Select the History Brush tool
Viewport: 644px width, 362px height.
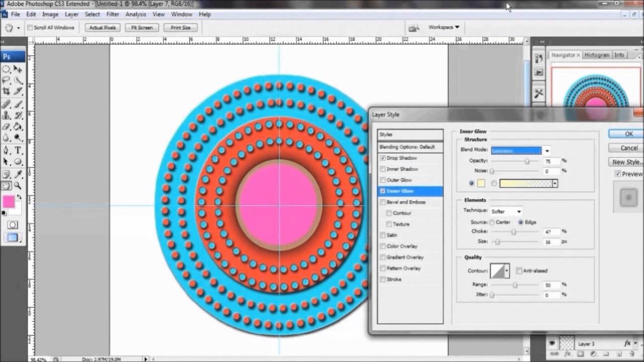[x=18, y=116]
